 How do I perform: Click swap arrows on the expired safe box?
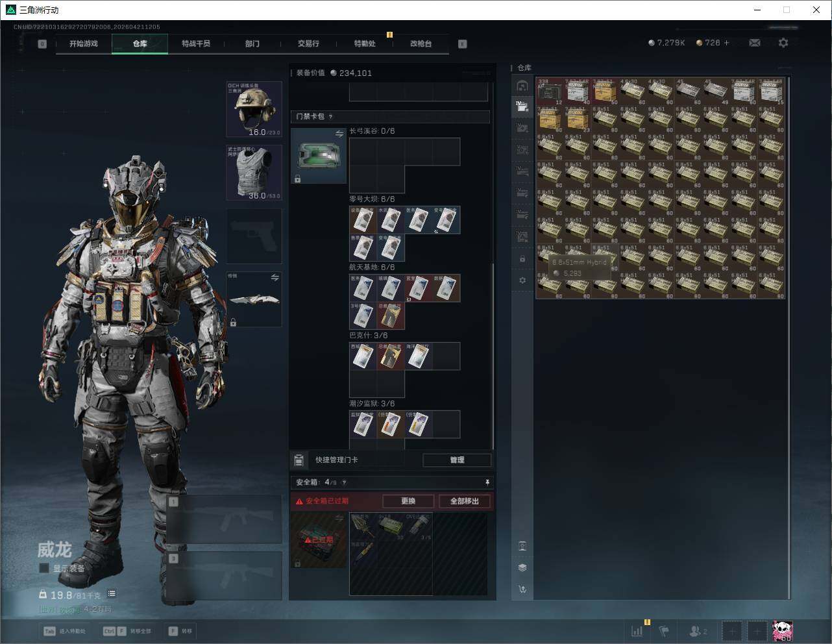(339, 518)
